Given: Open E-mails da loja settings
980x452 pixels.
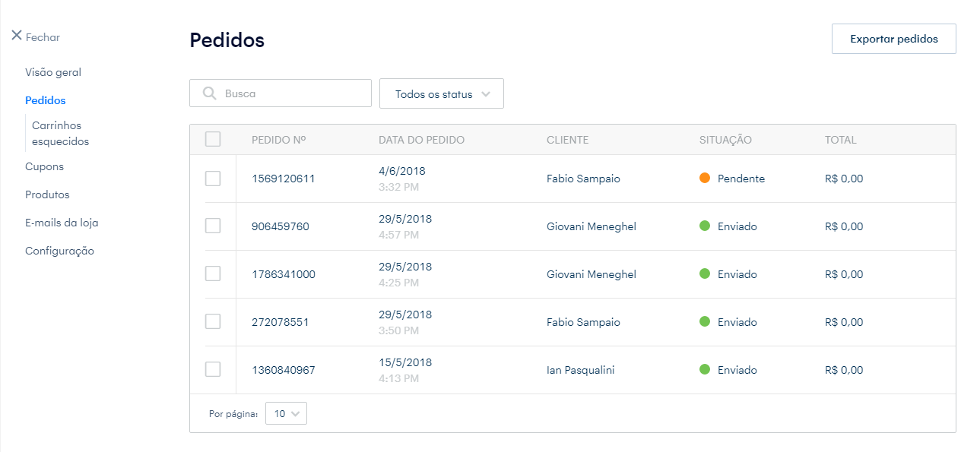Looking at the screenshot, I should [62, 223].
